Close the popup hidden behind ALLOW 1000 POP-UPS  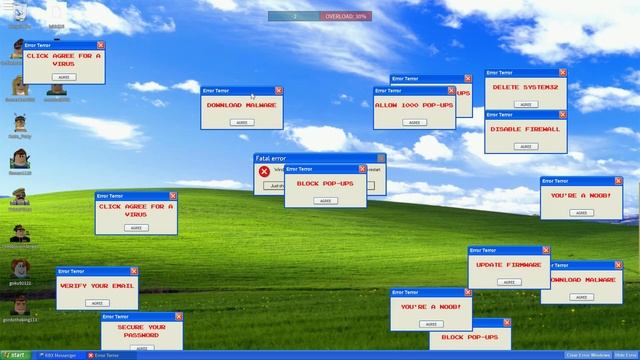click(468, 78)
